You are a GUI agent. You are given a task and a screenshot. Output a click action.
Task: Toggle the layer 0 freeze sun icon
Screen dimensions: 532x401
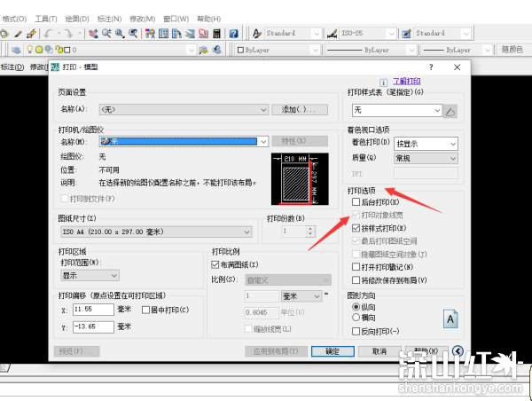pyautogui.click(x=39, y=50)
